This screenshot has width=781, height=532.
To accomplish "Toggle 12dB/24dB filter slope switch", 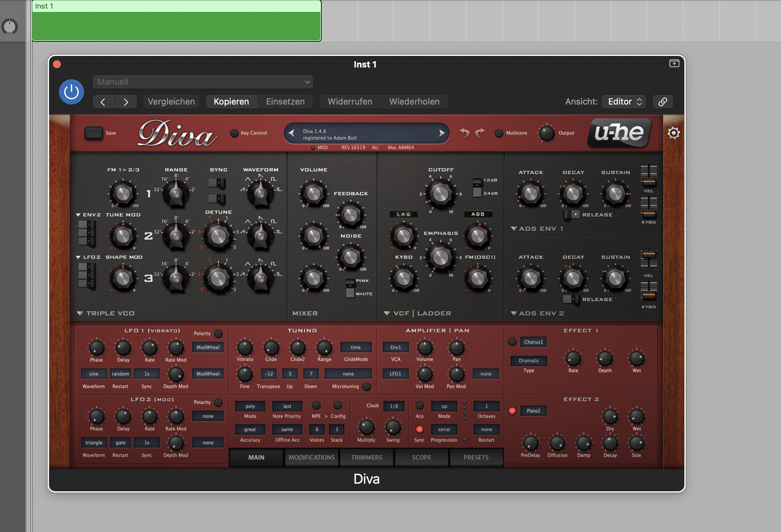I will [x=477, y=187].
